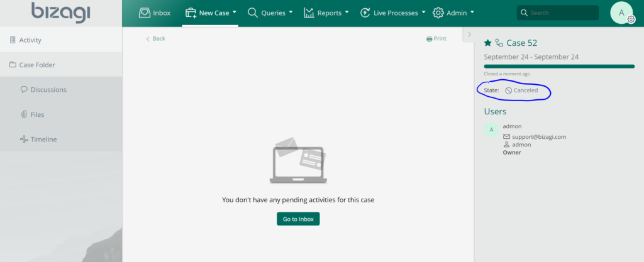Click the Discussions speech bubble icon
The height and width of the screenshot is (262, 644).
pyautogui.click(x=24, y=89)
